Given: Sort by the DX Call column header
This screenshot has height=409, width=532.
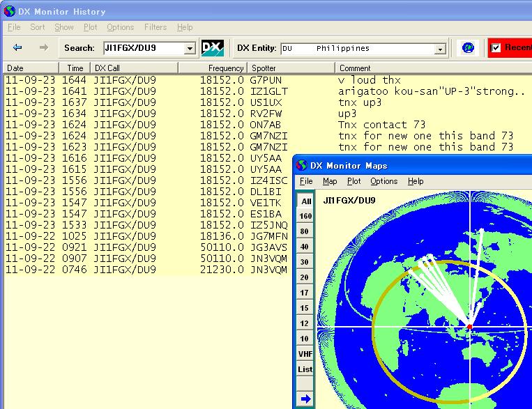Looking at the screenshot, I should pyautogui.click(x=134, y=68).
